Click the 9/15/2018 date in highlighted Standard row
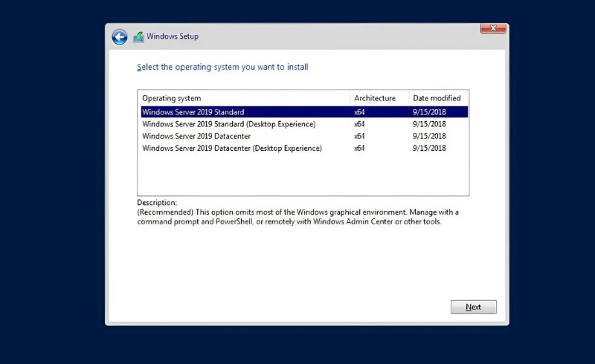 tap(429, 112)
